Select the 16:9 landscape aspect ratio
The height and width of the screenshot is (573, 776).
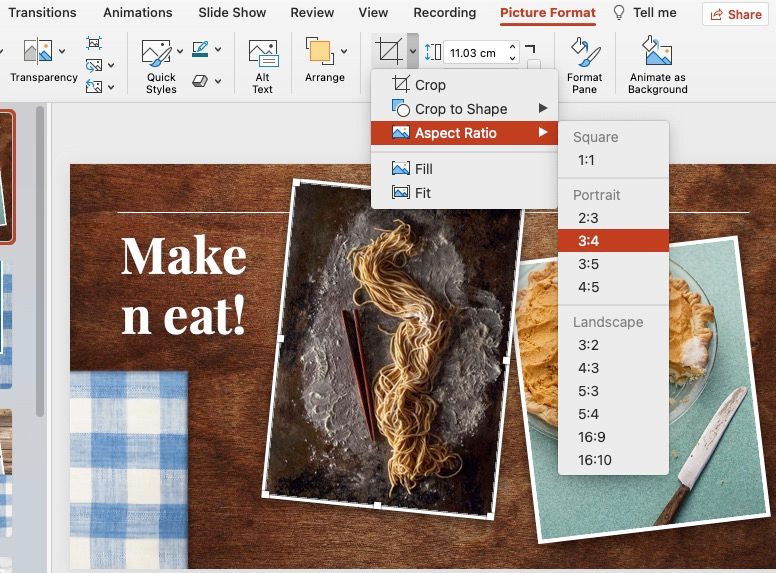pyautogui.click(x=591, y=437)
